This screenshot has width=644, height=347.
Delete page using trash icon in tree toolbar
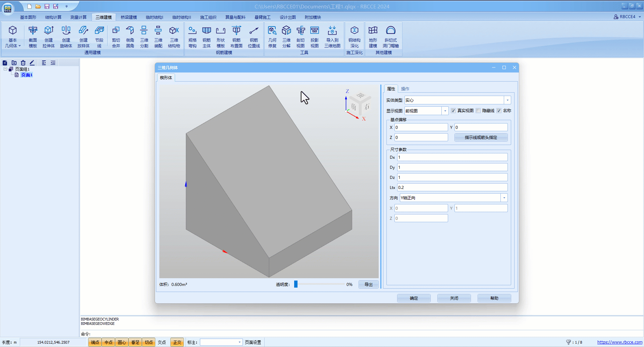tap(23, 63)
